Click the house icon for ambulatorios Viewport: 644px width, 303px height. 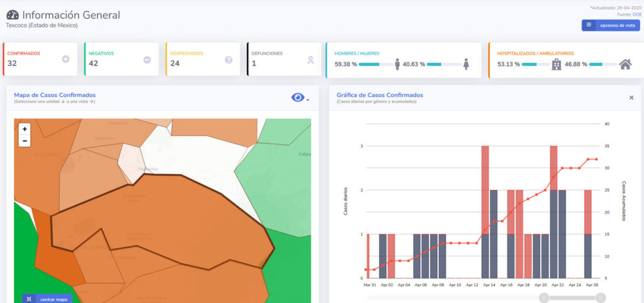[x=625, y=64]
